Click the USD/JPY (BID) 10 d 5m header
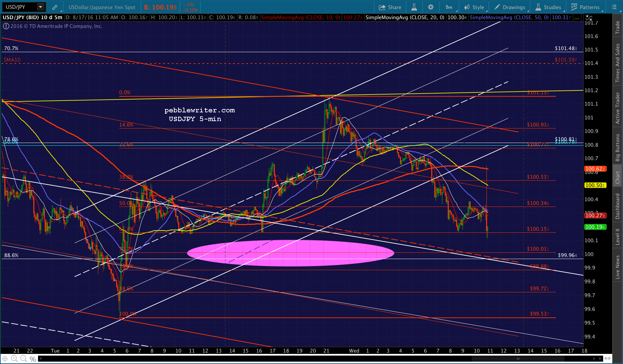The width and height of the screenshot is (623, 364). (x=32, y=17)
